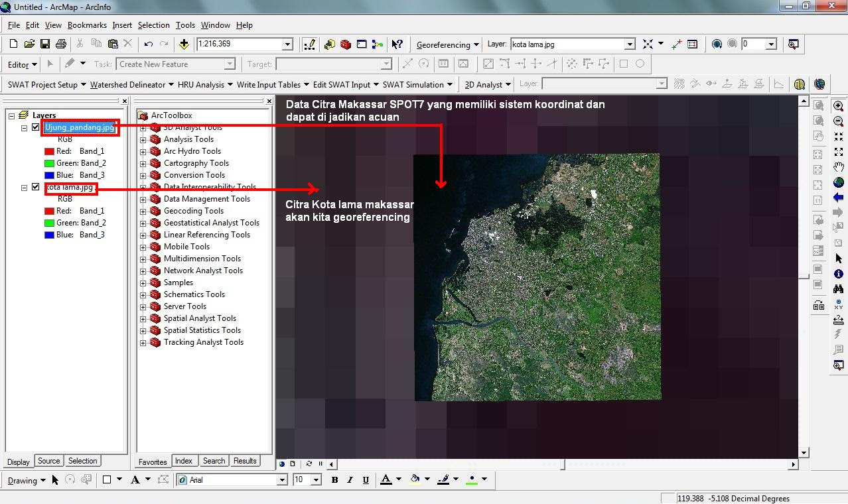Click the New Map File icon

(13, 44)
